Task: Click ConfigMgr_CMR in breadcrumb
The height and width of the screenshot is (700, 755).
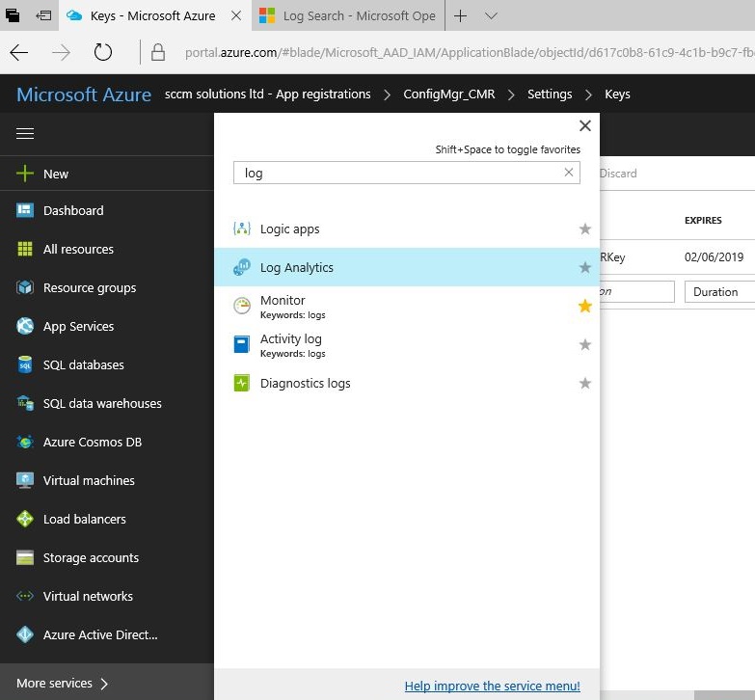Action: (x=448, y=94)
